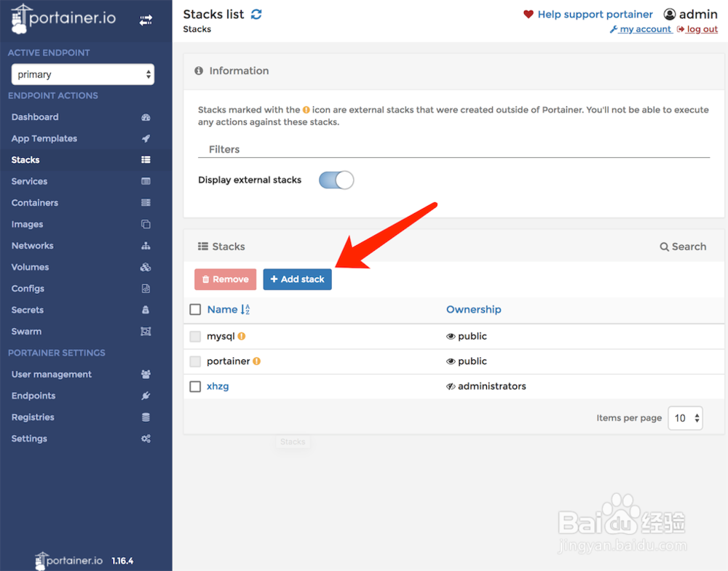Click the Remove button
Viewport: 728px width, 571px height.
pos(225,279)
